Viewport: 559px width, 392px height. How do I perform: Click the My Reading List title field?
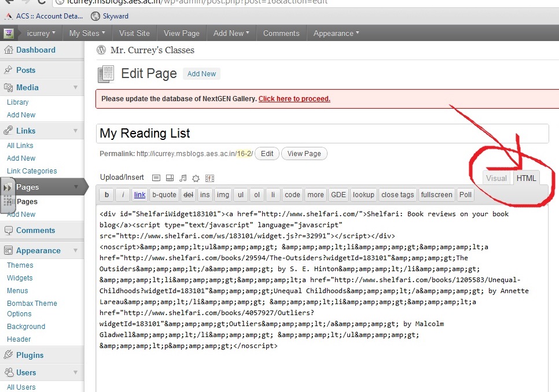pos(322,134)
